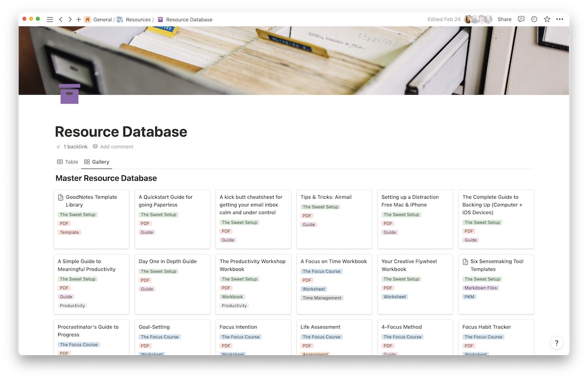The width and height of the screenshot is (588, 380).
Task: Click the Resource Database page title
Action: click(x=121, y=132)
